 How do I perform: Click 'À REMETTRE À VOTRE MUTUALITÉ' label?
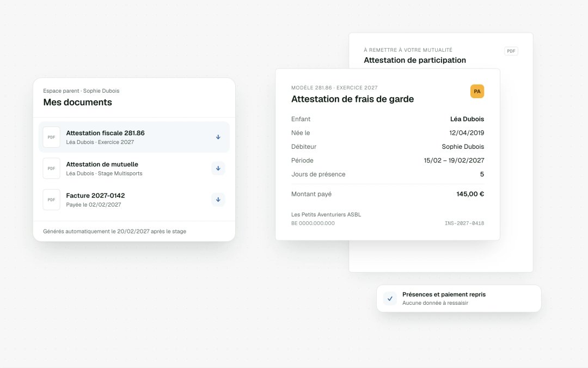[x=408, y=50]
